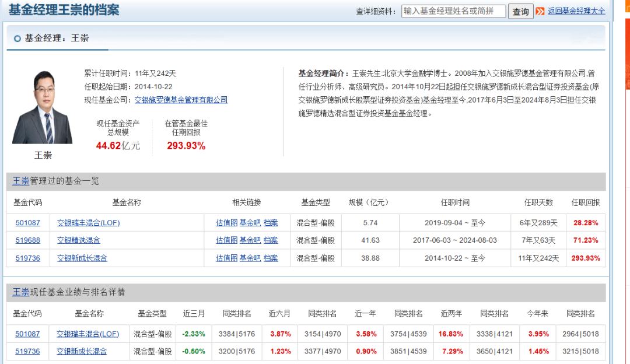Open fund code 519736 in performance ranking table

27,351
